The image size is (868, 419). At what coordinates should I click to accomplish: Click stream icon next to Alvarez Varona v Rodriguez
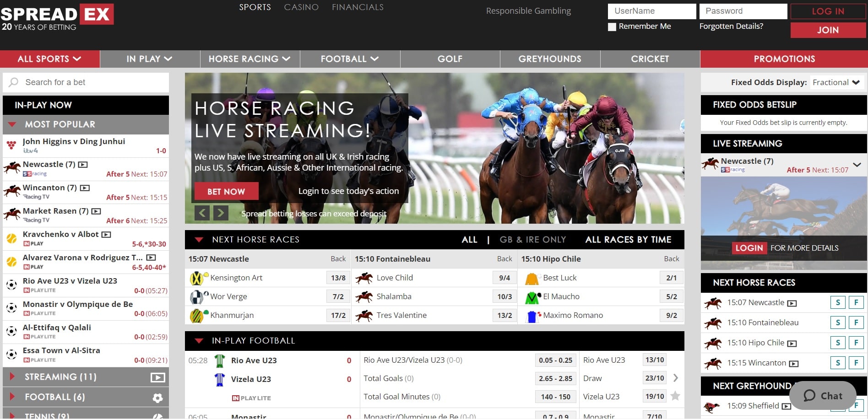click(151, 258)
